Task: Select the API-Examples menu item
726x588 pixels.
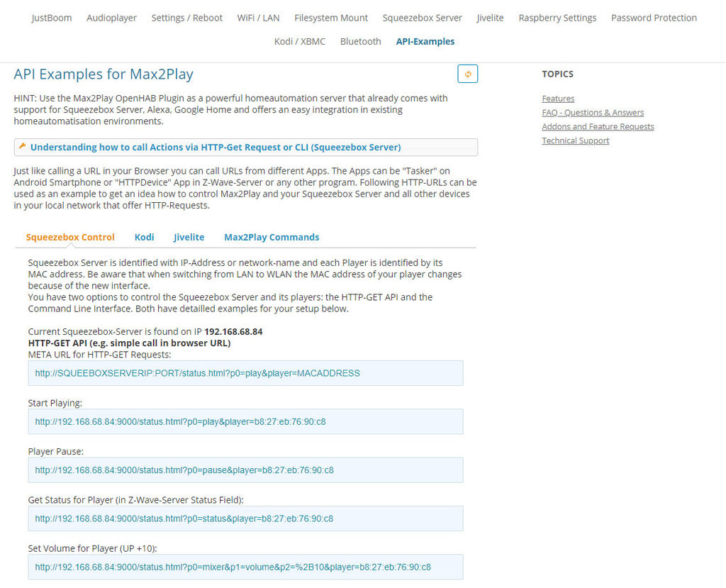Action: [x=425, y=42]
